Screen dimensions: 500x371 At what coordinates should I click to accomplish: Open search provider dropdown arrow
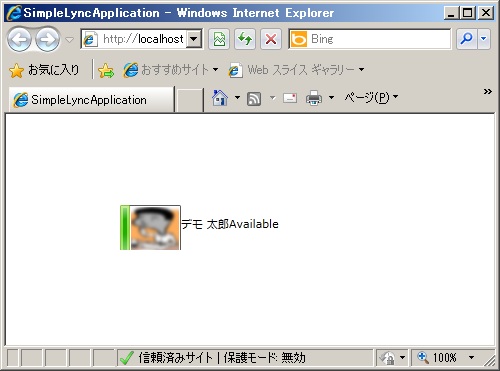[484, 39]
